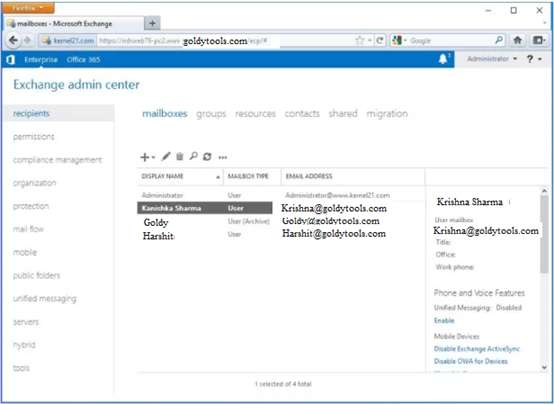
Task: Click the Office logo icon
Action: pos(11,60)
